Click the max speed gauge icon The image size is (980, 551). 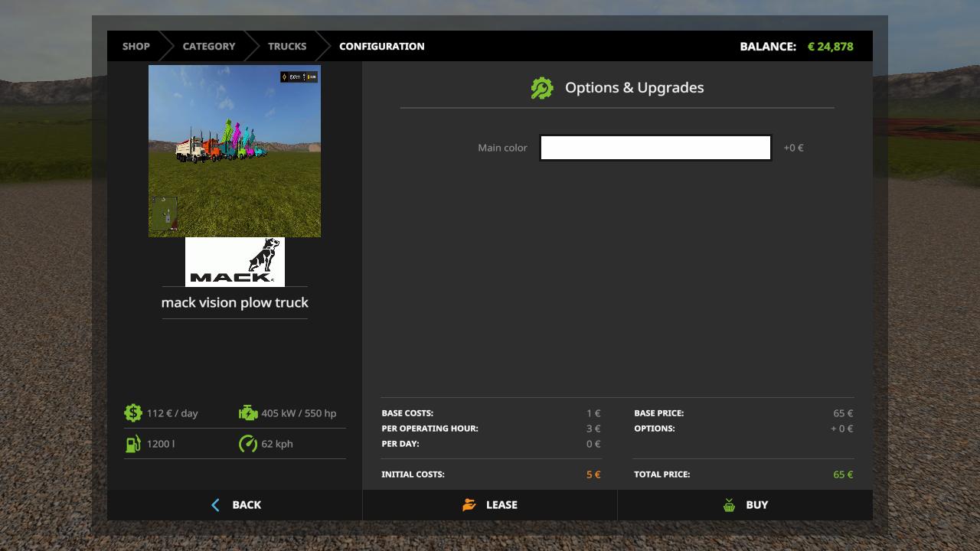point(248,444)
